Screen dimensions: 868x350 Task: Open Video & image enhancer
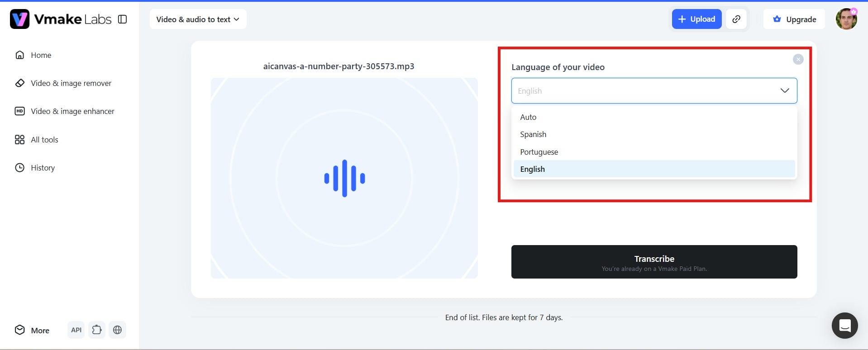click(x=65, y=111)
